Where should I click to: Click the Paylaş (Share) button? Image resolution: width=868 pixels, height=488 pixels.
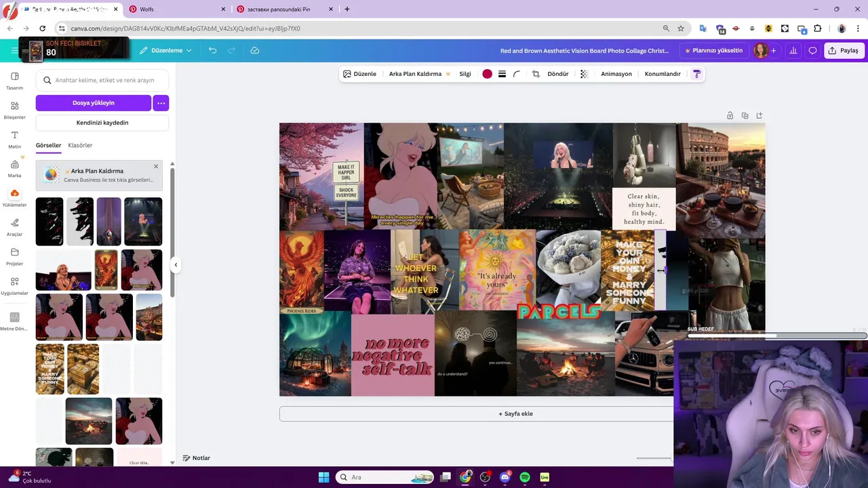point(844,50)
